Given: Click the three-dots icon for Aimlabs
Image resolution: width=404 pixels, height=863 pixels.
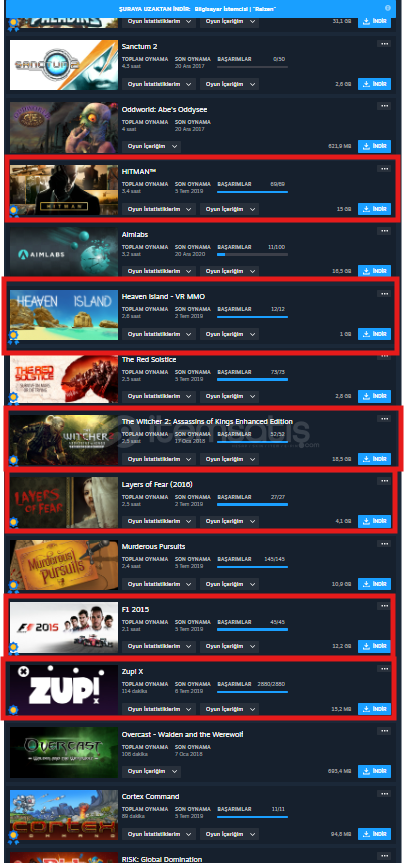Looking at the screenshot, I should 384,231.
